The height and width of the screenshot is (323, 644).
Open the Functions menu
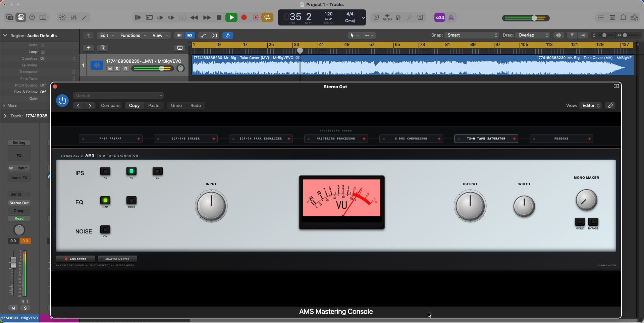point(133,36)
